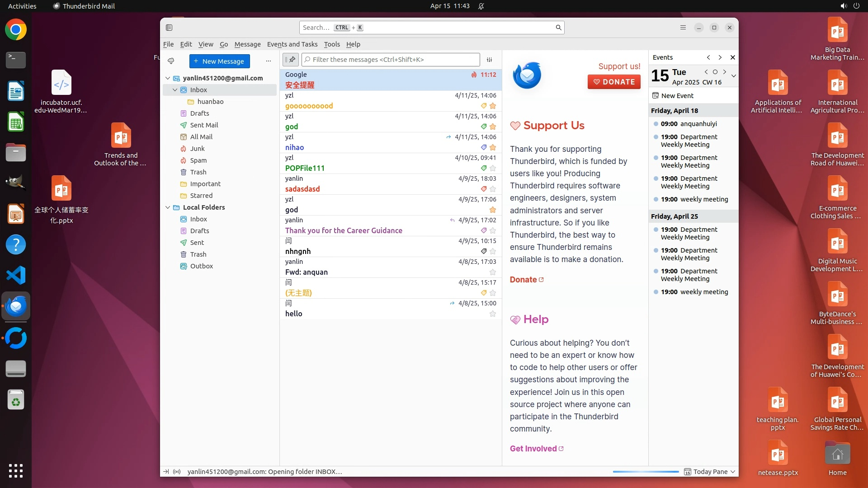Open the folder pane options ellipsis
This screenshot has height=488, width=868.
click(x=269, y=61)
